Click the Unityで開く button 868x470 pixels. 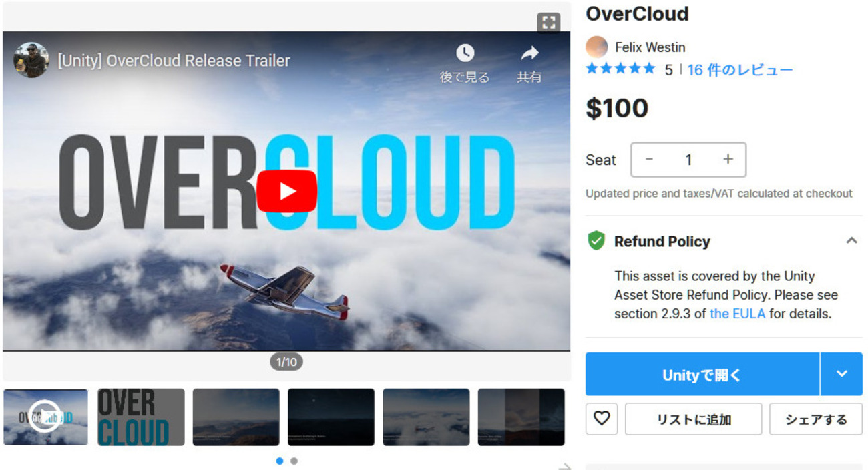pyautogui.click(x=702, y=374)
